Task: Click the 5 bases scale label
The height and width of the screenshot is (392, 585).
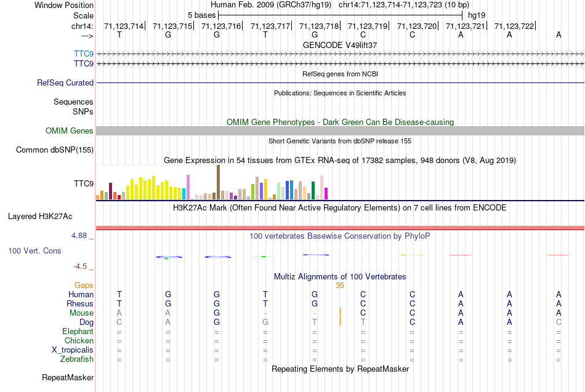Action: pyautogui.click(x=201, y=15)
